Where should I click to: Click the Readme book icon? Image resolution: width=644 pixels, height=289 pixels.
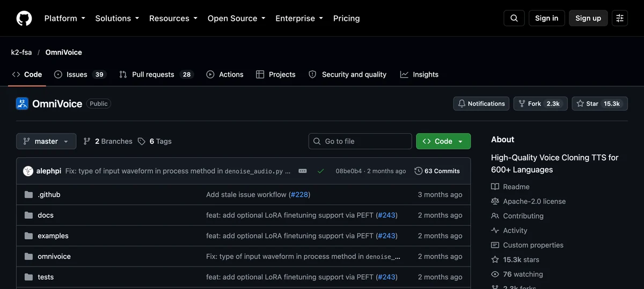pyautogui.click(x=495, y=187)
